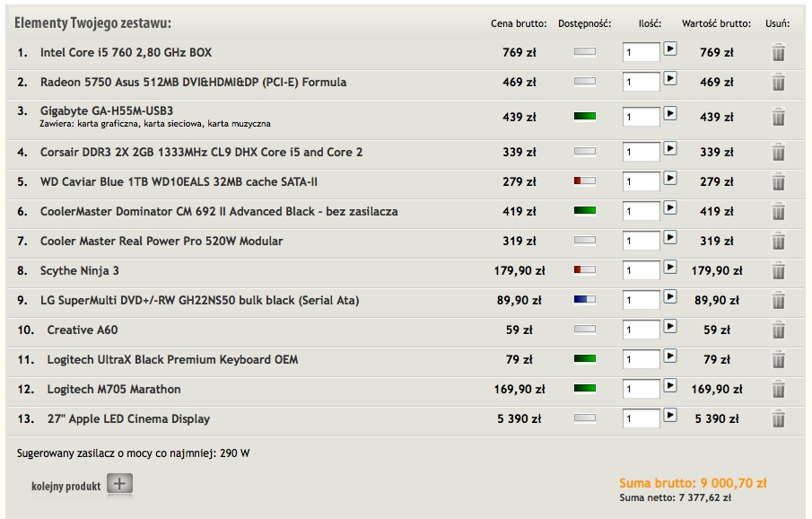Viewport: 812px width, 519px height.
Task: Delete Creative A60 using its trash icon
Action: [x=778, y=330]
